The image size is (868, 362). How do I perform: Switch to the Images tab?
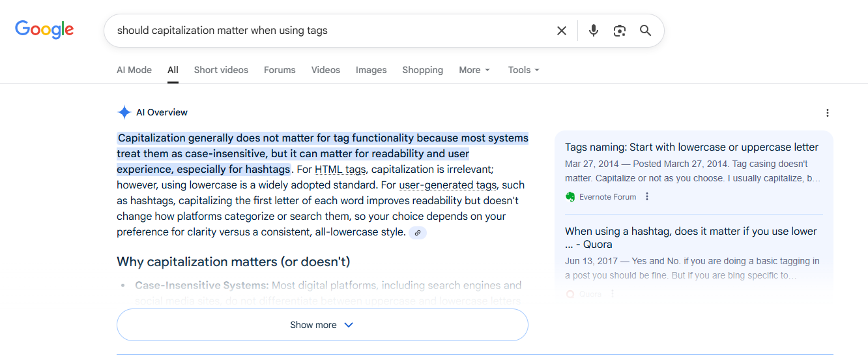click(371, 70)
